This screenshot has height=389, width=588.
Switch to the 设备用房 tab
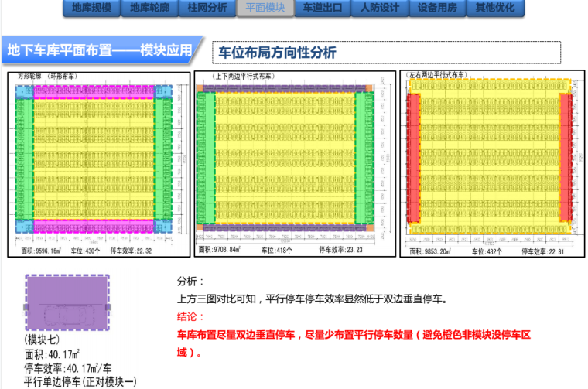pos(438,9)
